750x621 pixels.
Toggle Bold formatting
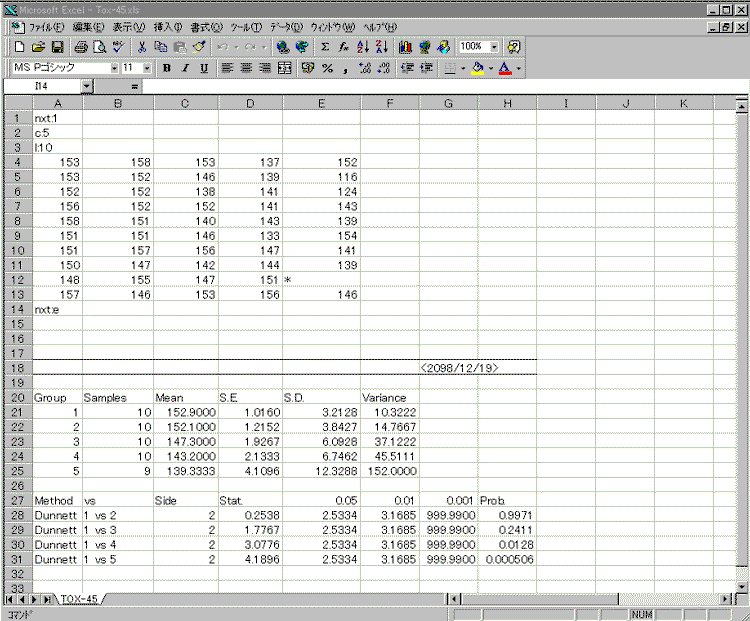(167, 68)
